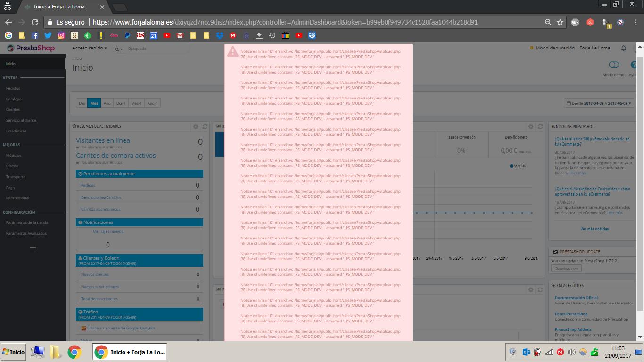Open Outlook from the system tray
The height and width of the screenshot is (362, 644).
point(526,352)
